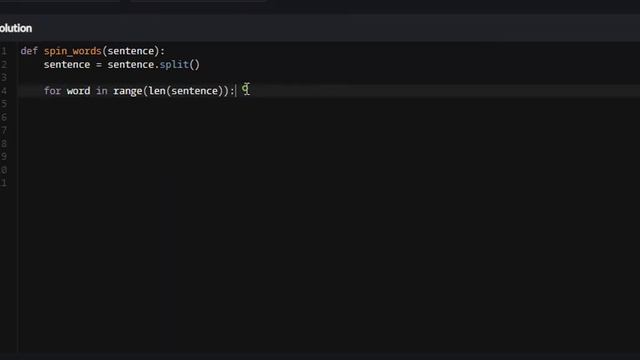This screenshot has width=640, height=360.
Task: Click the 'sentence' parameter in function definition
Action: (131, 51)
